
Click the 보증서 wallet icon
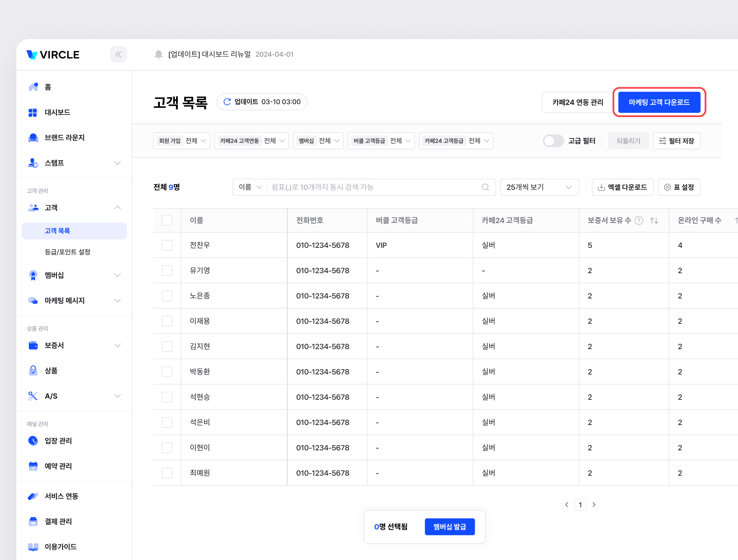point(33,346)
